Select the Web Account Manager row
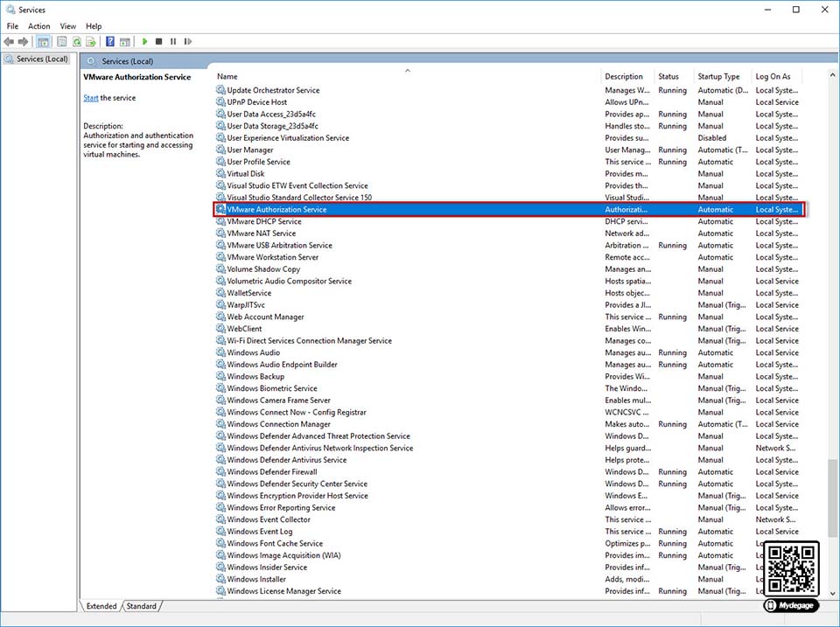 509,317
